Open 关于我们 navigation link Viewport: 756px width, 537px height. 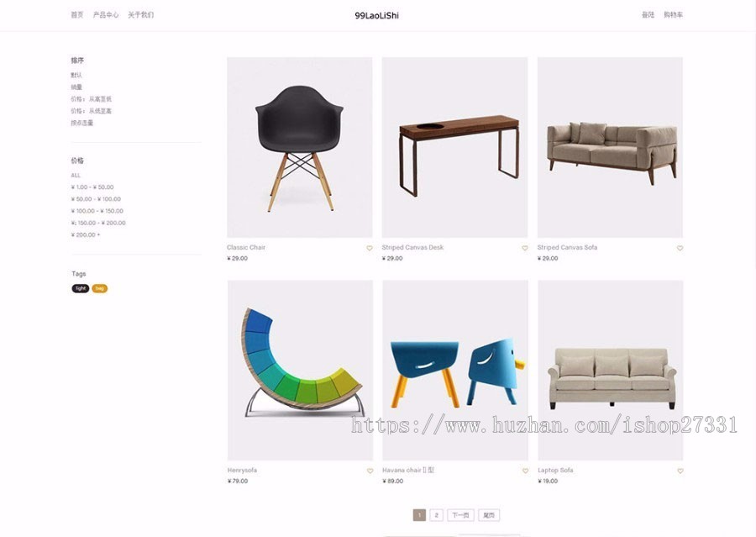pyautogui.click(x=141, y=15)
